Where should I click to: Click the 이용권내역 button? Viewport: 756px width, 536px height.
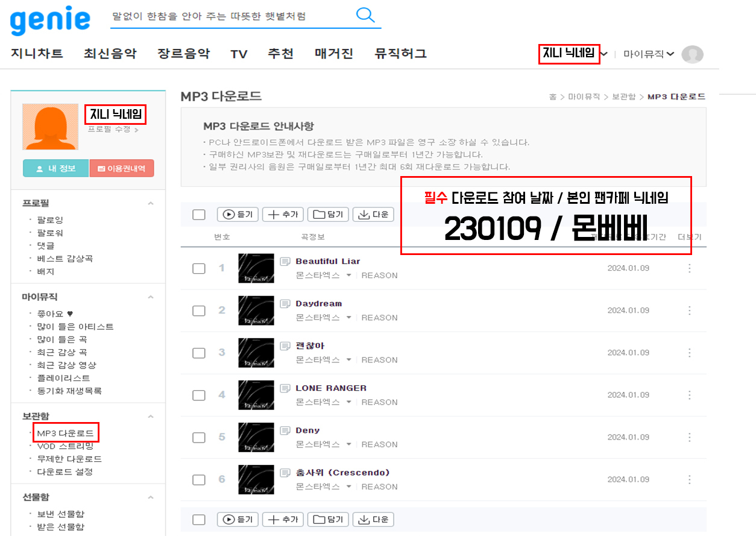tap(122, 168)
